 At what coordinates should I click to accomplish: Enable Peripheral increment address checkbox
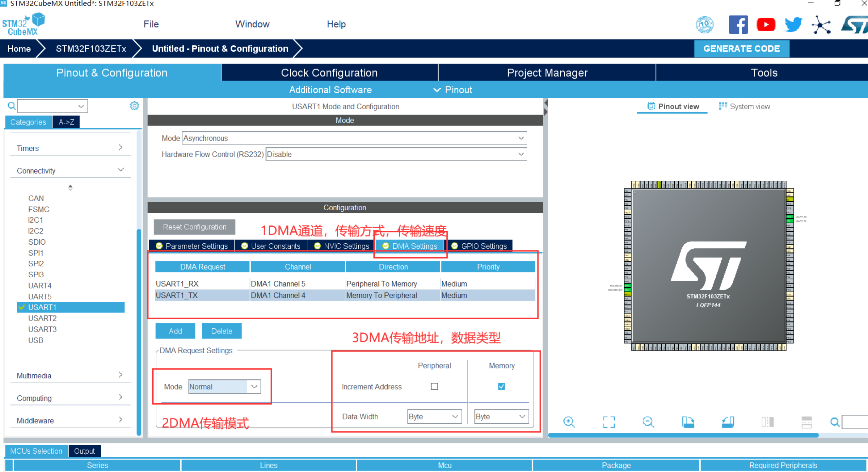[x=434, y=387]
